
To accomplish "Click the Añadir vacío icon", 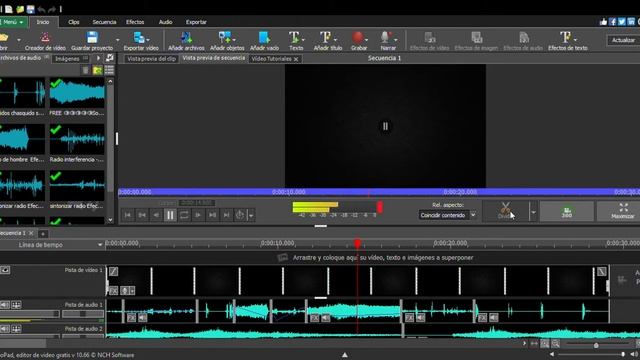I will [x=264, y=38].
